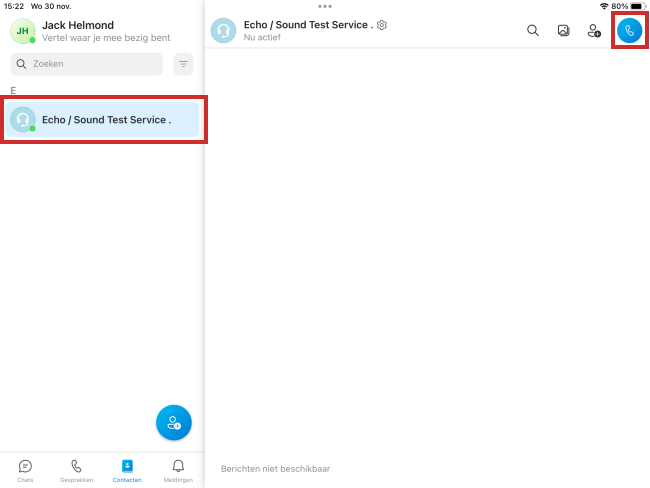Tap the battery indicator
This screenshot has height=488, width=650.
coord(638,6)
